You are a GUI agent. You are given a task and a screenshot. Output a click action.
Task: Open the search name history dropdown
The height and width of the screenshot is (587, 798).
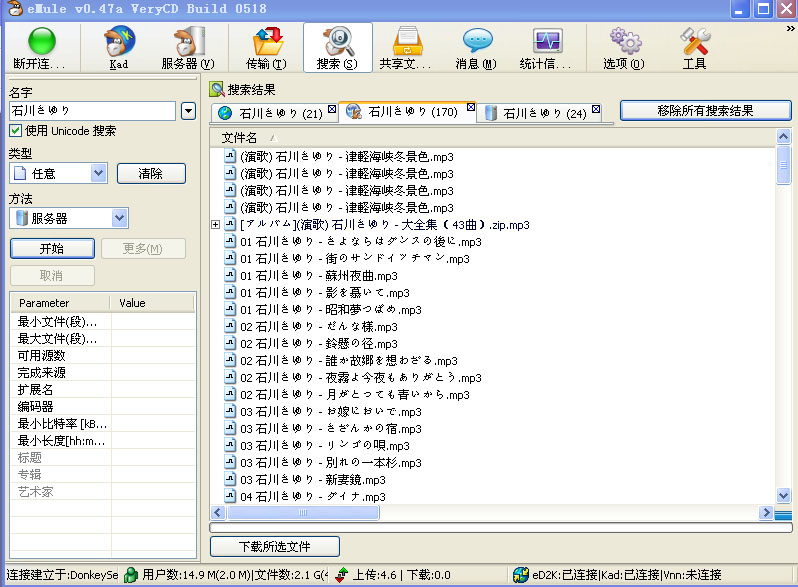click(x=188, y=110)
